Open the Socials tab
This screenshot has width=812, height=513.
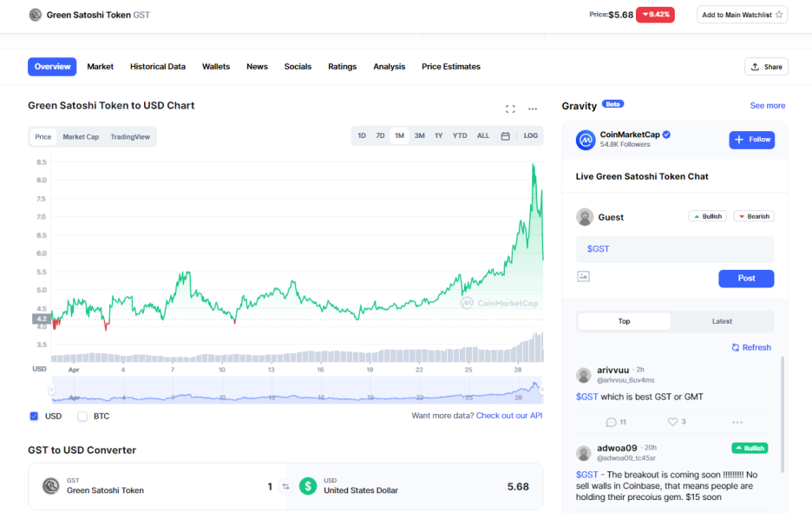click(x=298, y=67)
